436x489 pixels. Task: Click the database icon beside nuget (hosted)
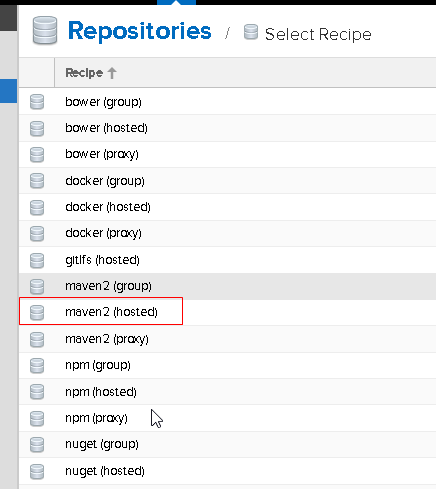[37, 471]
